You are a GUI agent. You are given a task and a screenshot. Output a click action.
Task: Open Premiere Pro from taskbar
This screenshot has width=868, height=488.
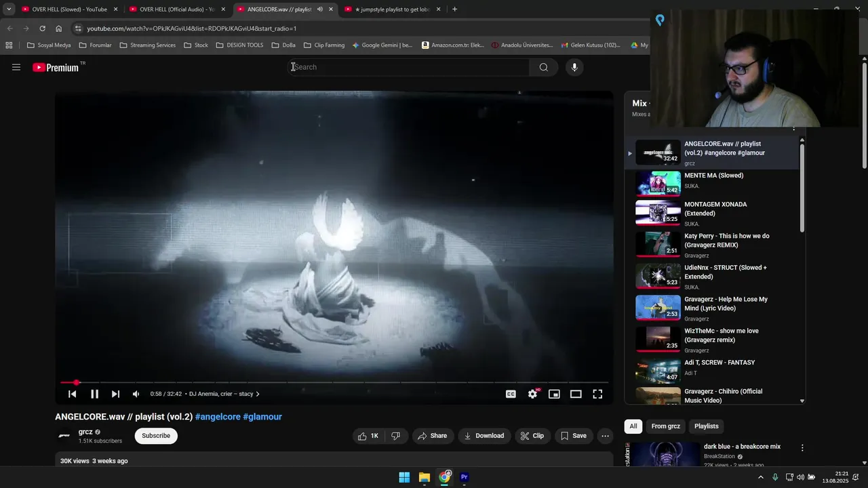coord(465,477)
